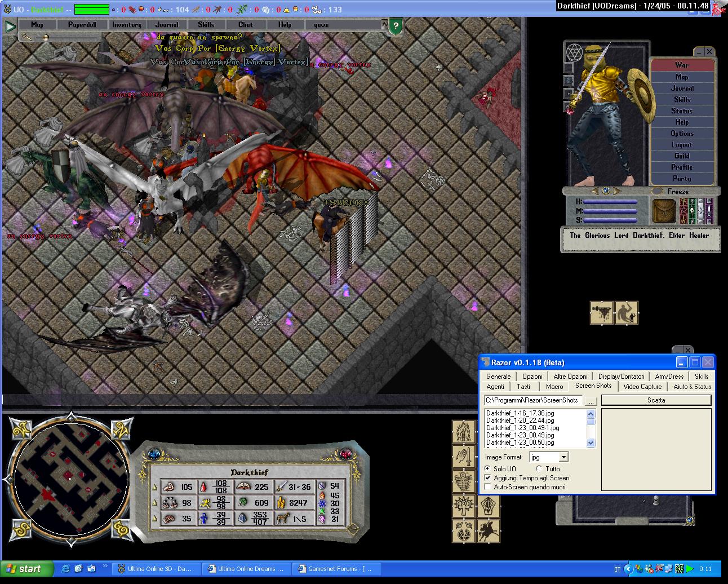The height and width of the screenshot is (584, 728).
Task: Cast the pentagram with hands spell icon
Action: [464, 531]
